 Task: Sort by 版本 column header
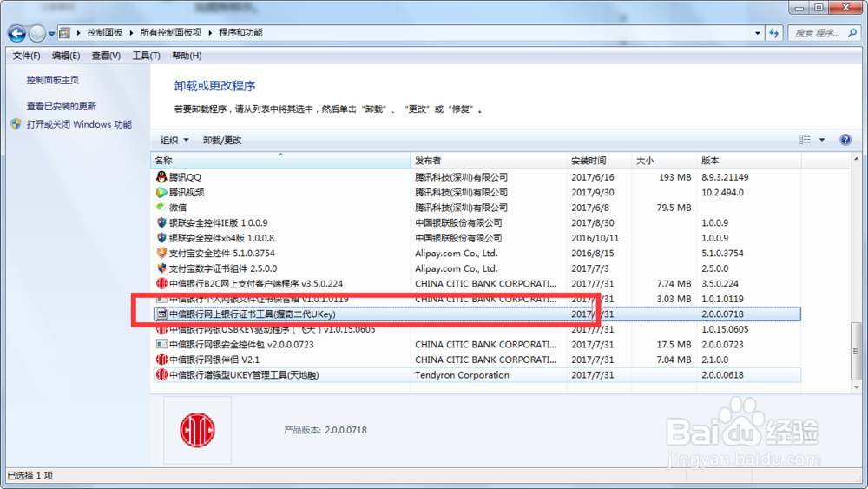pos(749,161)
